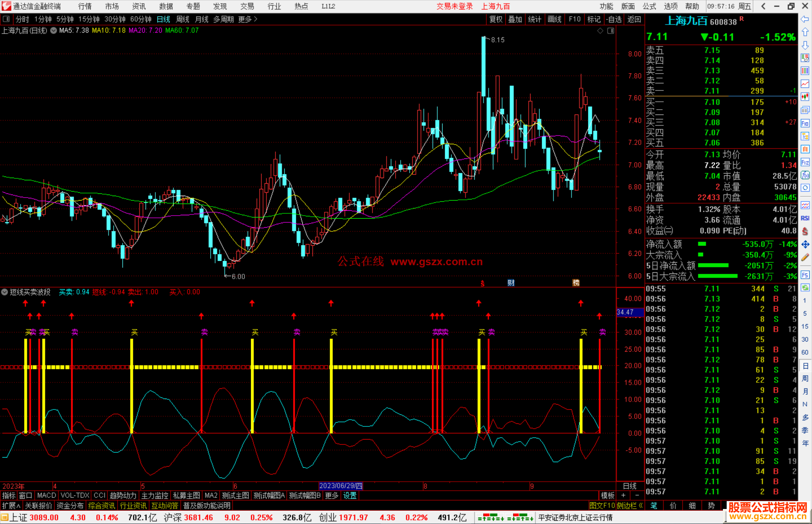Click the 5日净流入额 green bar
Viewport: 812px width, 524px height.
click(x=713, y=266)
